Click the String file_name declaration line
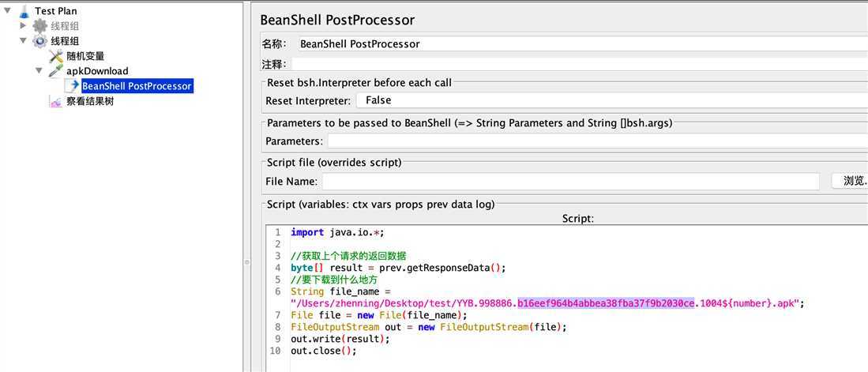Viewport: 868px width, 372px height. coord(340,291)
